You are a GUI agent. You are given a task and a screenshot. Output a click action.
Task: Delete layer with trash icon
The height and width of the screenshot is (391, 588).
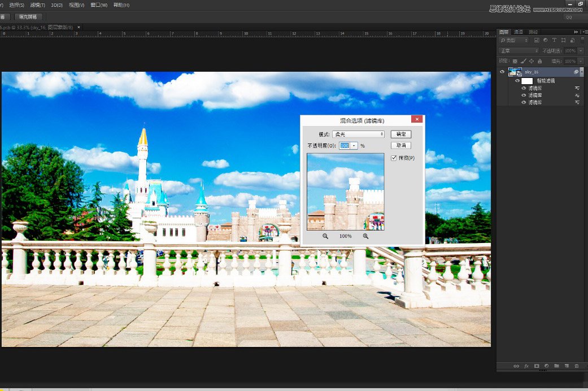576,366
